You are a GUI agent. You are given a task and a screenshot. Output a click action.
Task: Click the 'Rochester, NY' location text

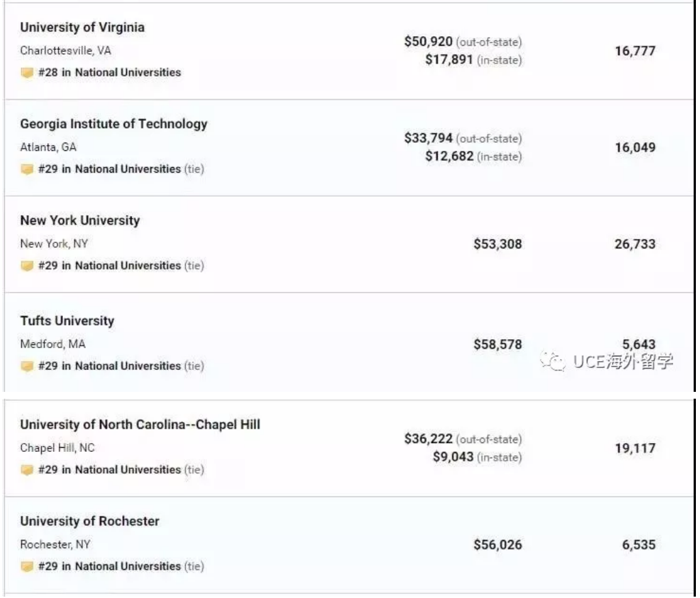55,545
